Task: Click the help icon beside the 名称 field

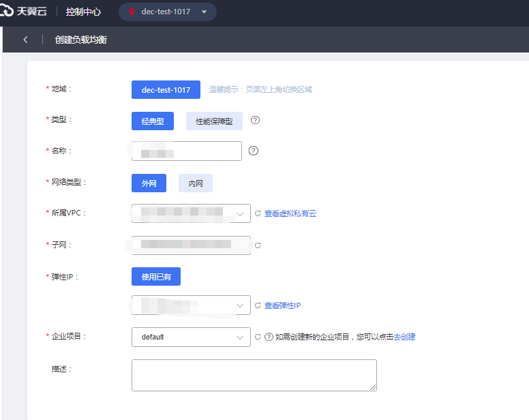Action: tap(254, 151)
